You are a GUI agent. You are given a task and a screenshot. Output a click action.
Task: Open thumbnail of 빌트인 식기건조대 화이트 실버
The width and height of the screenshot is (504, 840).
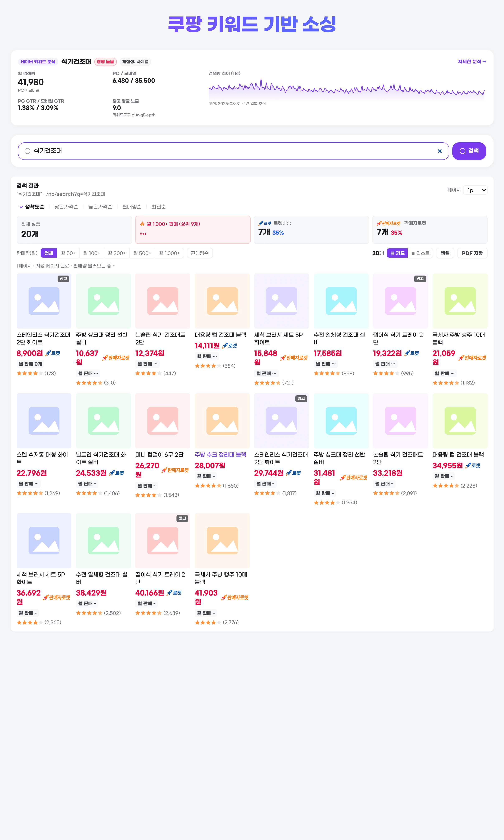pyautogui.click(x=104, y=421)
